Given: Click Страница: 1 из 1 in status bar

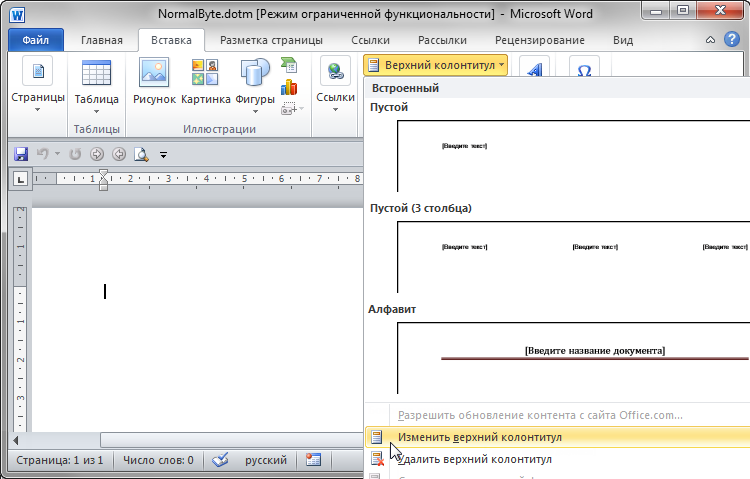Looking at the screenshot, I should 60,460.
